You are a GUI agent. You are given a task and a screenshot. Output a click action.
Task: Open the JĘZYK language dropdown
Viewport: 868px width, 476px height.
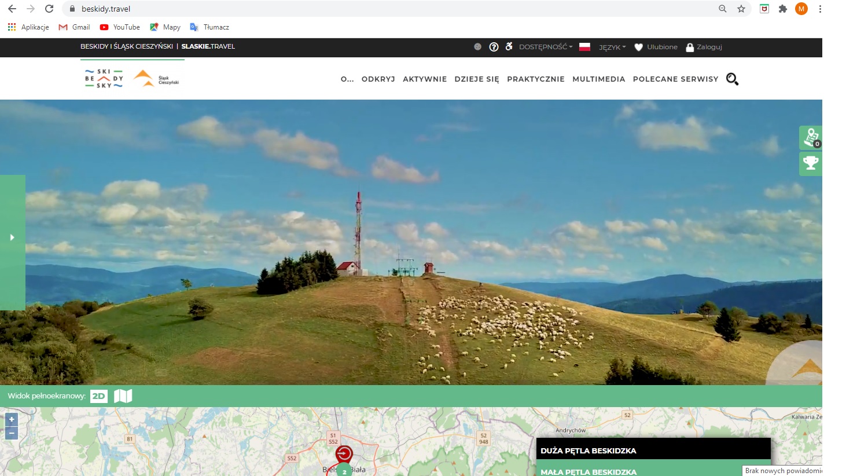pyautogui.click(x=612, y=47)
